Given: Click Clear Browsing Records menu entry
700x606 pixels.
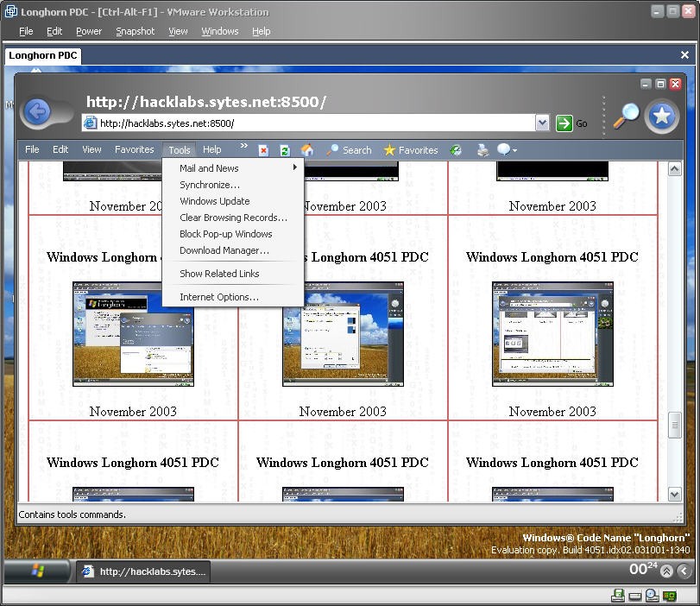Looking at the screenshot, I should 233,218.
